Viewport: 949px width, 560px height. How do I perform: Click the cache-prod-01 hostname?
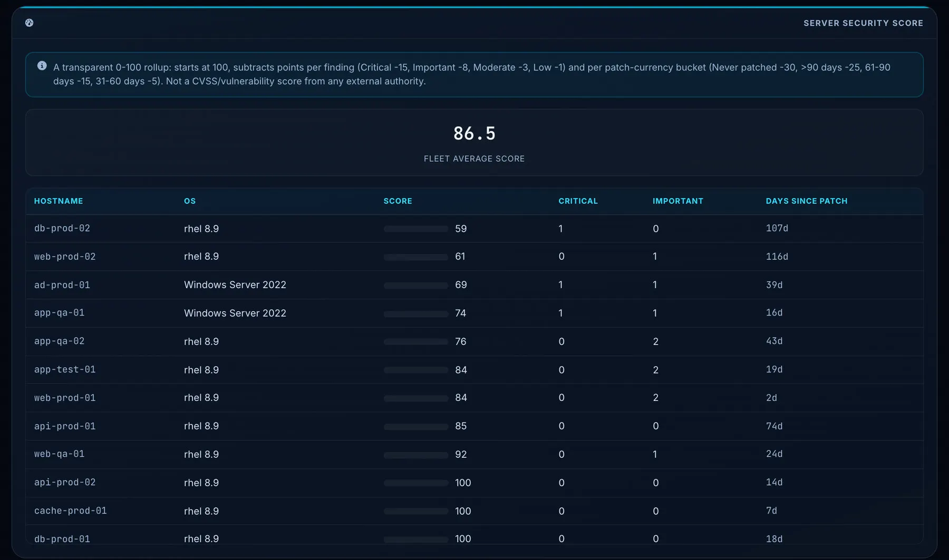tap(71, 510)
